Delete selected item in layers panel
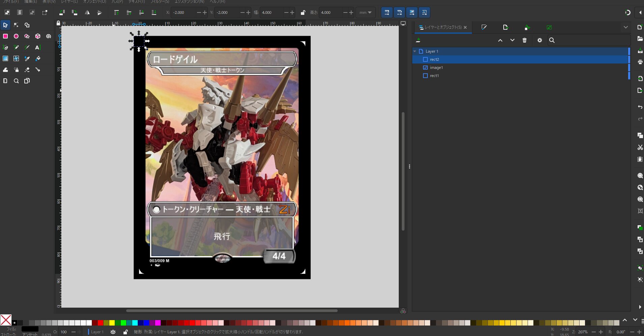The height and width of the screenshot is (336, 644). (x=524, y=40)
